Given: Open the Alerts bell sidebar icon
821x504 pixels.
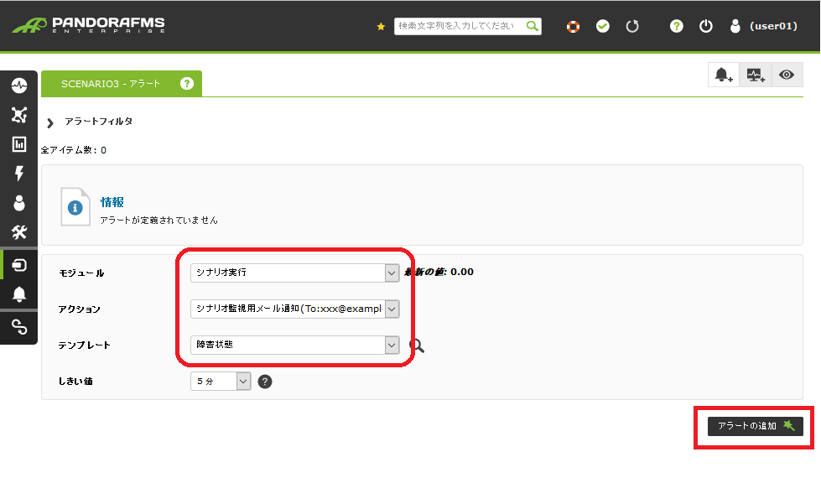Looking at the screenshot, I should 19,294.
